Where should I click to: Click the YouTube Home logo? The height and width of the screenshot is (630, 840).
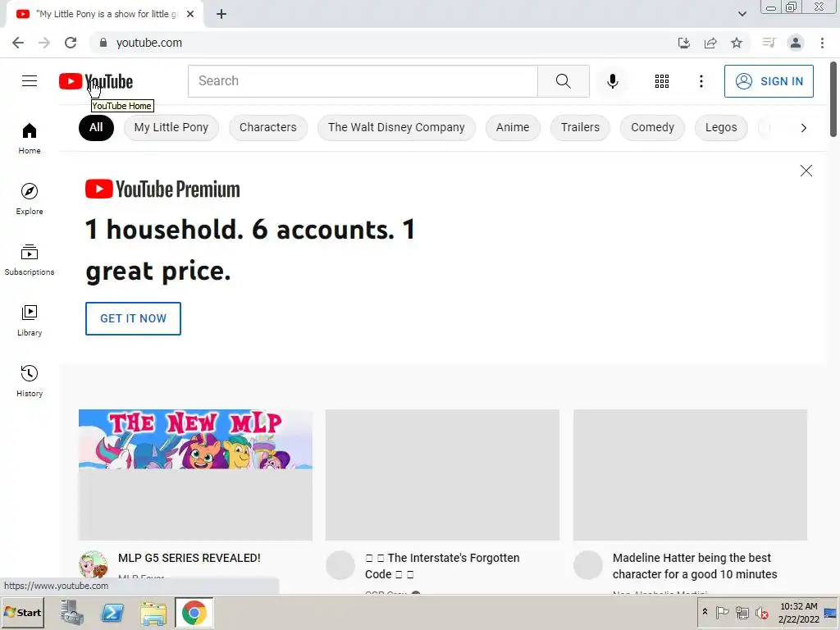tap(96, 81)
